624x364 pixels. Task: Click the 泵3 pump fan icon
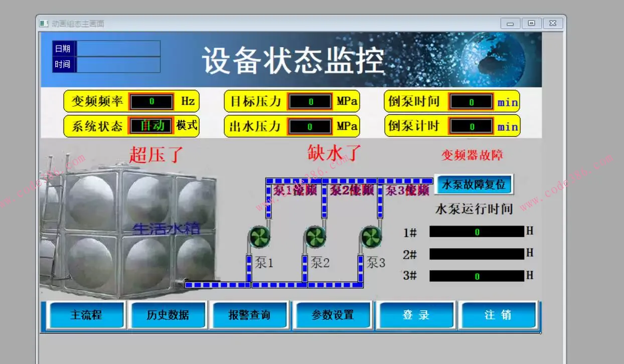click(x=372, y=237)
